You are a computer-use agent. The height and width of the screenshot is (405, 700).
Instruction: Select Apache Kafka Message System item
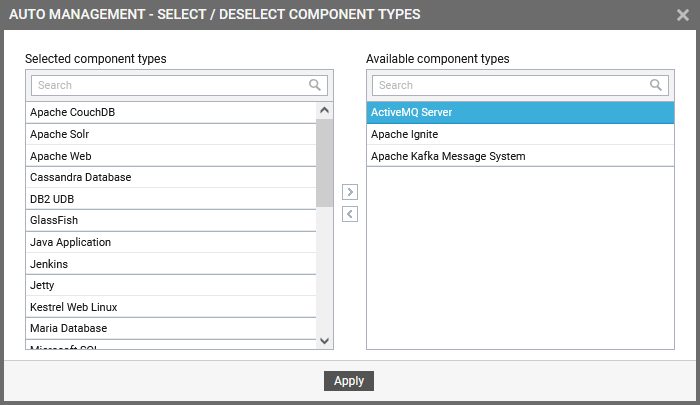(521, 156)
